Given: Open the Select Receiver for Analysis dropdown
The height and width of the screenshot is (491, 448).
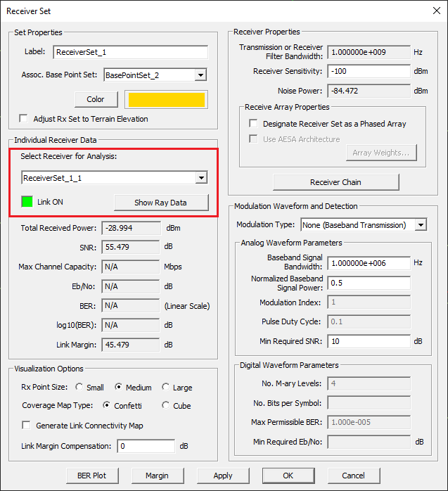Looking at the screenshot, I should point(201,178).
